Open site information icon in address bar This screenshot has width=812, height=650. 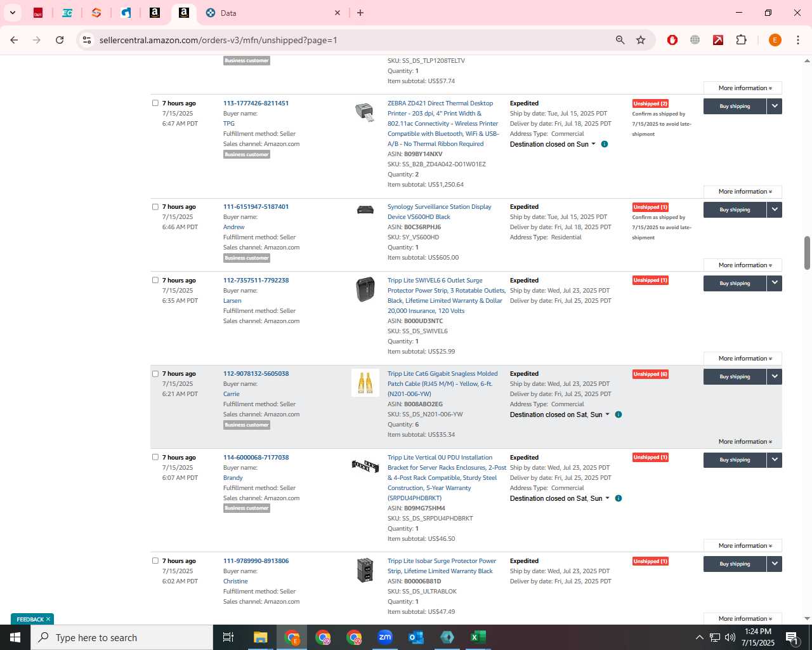point(87,40)
